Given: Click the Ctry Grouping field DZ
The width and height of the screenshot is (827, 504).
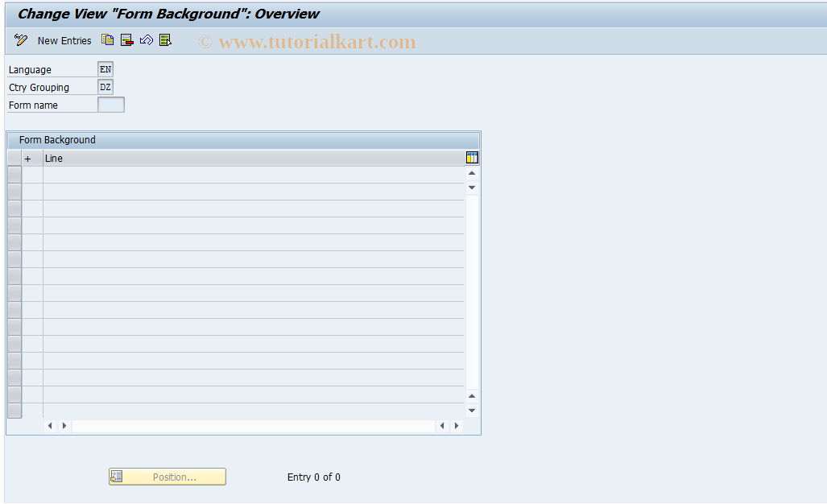Looking at the screenshot, I should click(105, 87).
